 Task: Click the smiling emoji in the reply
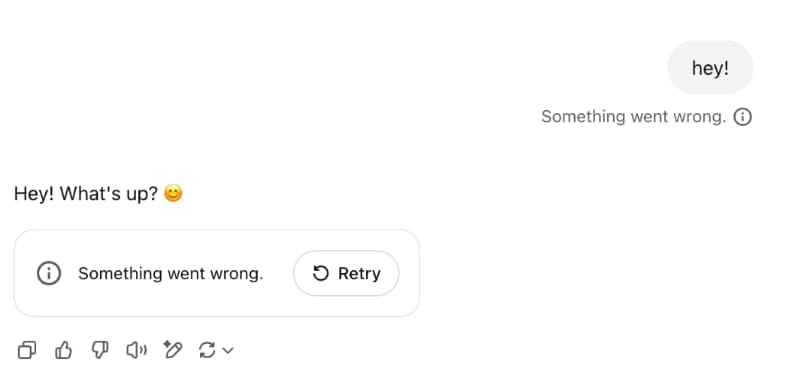(173, 194)
